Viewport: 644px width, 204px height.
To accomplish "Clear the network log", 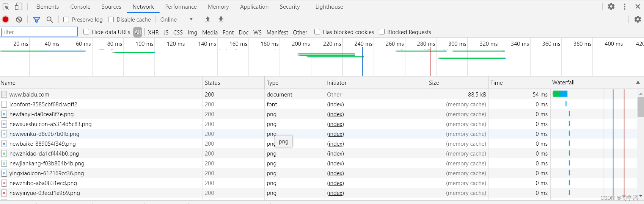I will pos(19,19).
